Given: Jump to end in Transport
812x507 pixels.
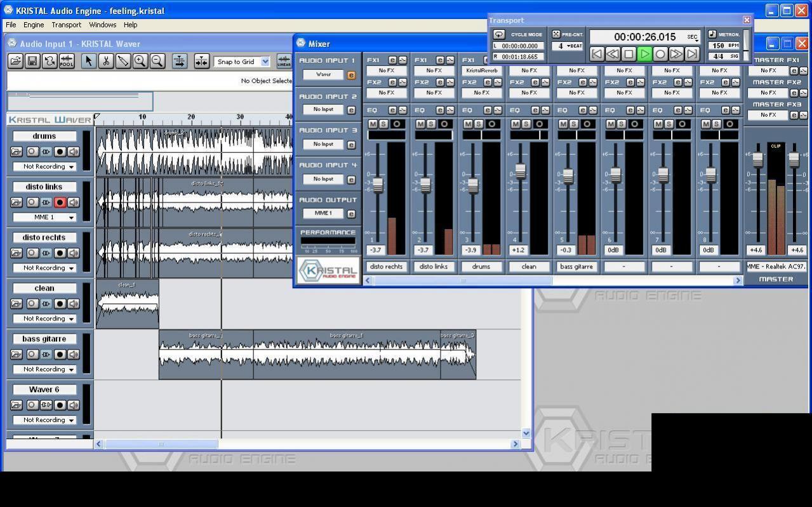Looking at the screenshot, I should (x=692, y=55).
